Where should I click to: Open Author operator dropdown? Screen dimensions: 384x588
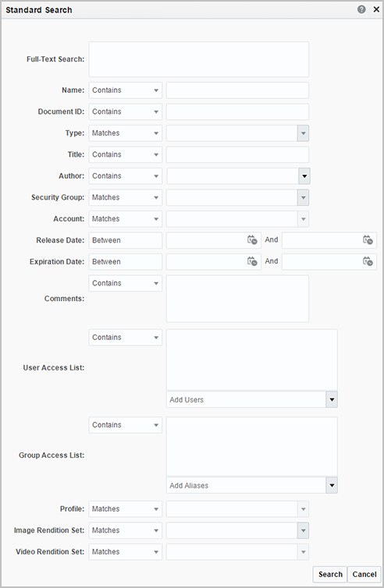point(126,176)
